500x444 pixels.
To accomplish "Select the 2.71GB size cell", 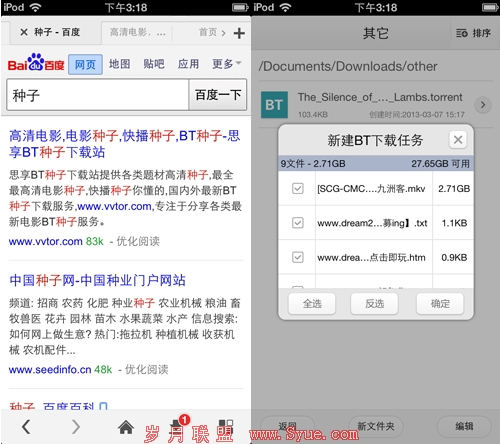I will 454,189.
